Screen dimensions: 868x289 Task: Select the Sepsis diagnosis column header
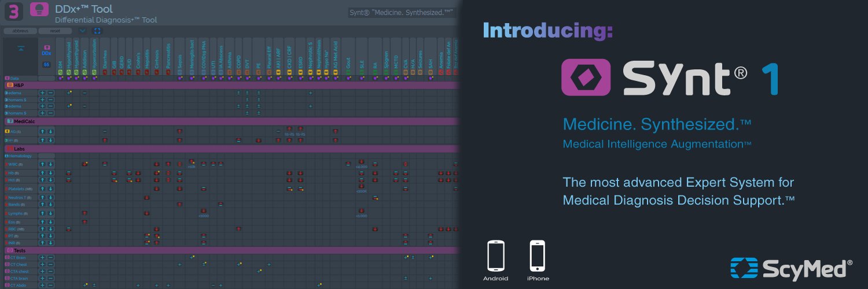[x=179, y=57]
